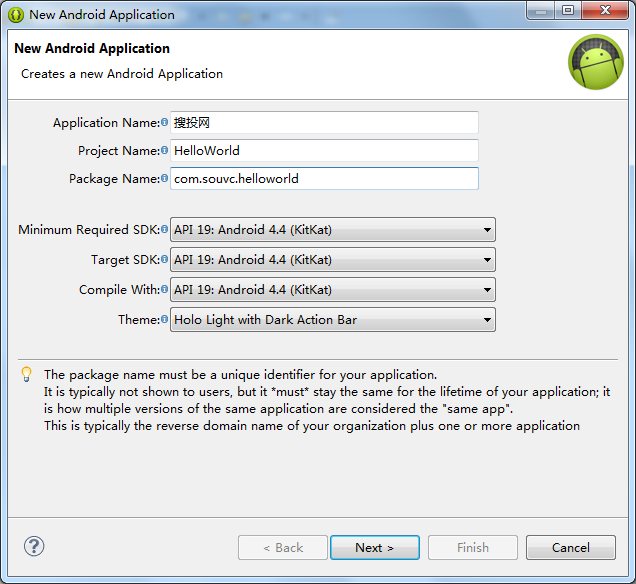Click the 'Application Name:' label
The width and height of the screenshot is (636, 584).
click(106, 122)
